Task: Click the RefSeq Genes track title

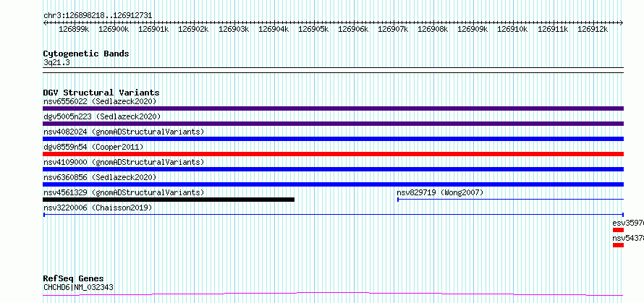Action: pyautogui.click(x=73, y=279)
